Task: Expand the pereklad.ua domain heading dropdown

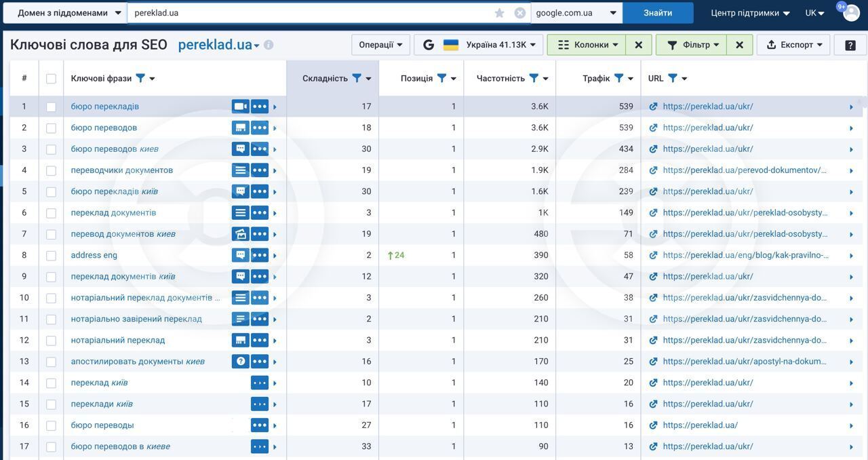Action: point(257,46)
